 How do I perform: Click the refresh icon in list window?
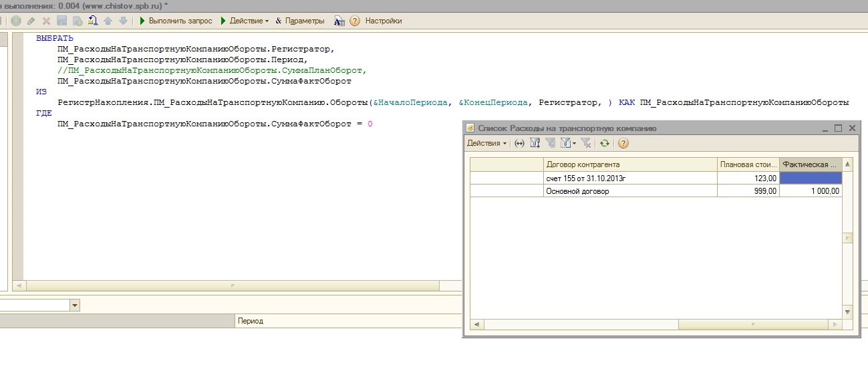(x=604, y=143)
